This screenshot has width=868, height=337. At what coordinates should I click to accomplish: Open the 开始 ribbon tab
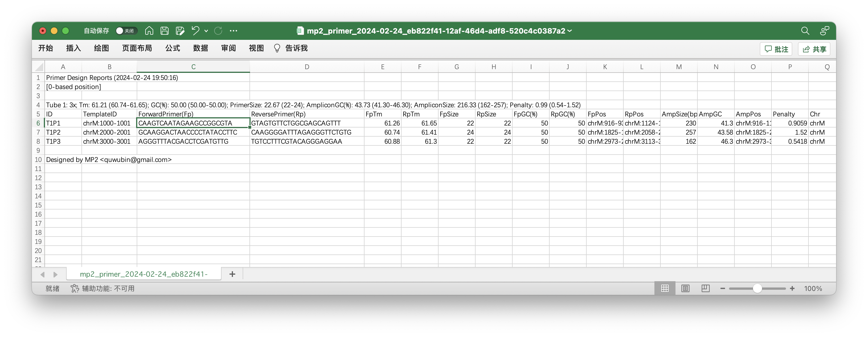point(46,48)
